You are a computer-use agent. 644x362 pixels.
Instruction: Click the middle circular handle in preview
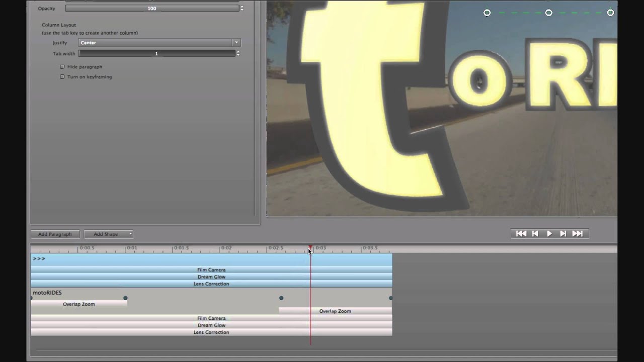[x=549, y=13]
